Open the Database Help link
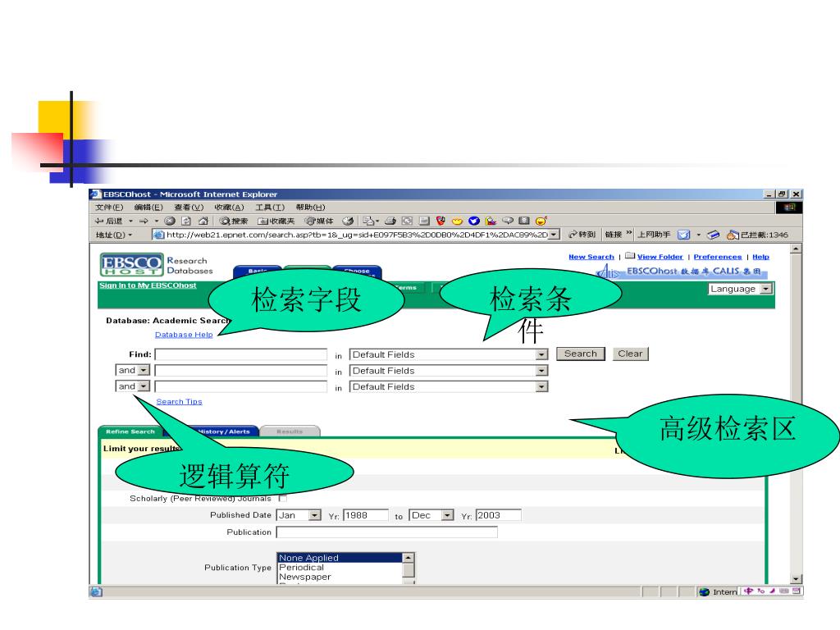 coord(184,335)
